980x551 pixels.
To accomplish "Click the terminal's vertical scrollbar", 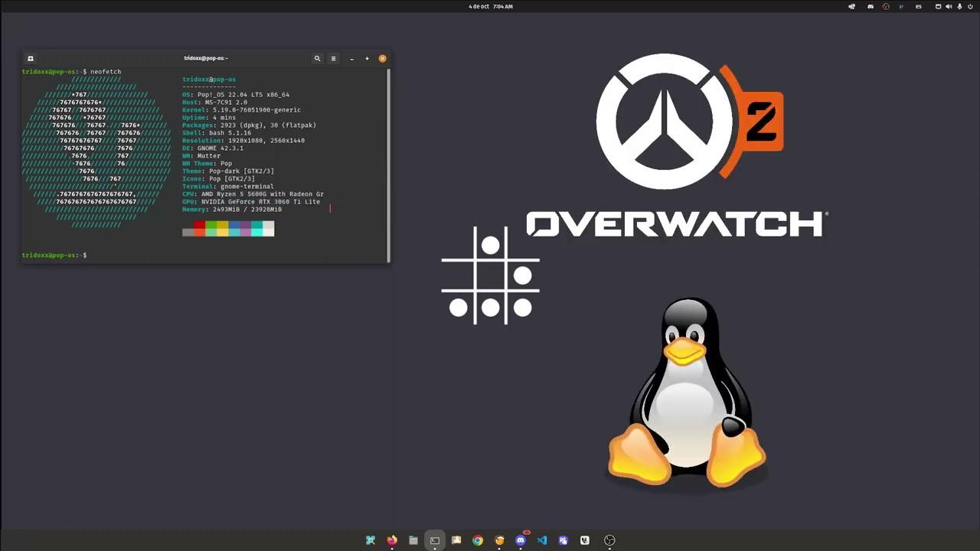I will pos(388,165).
